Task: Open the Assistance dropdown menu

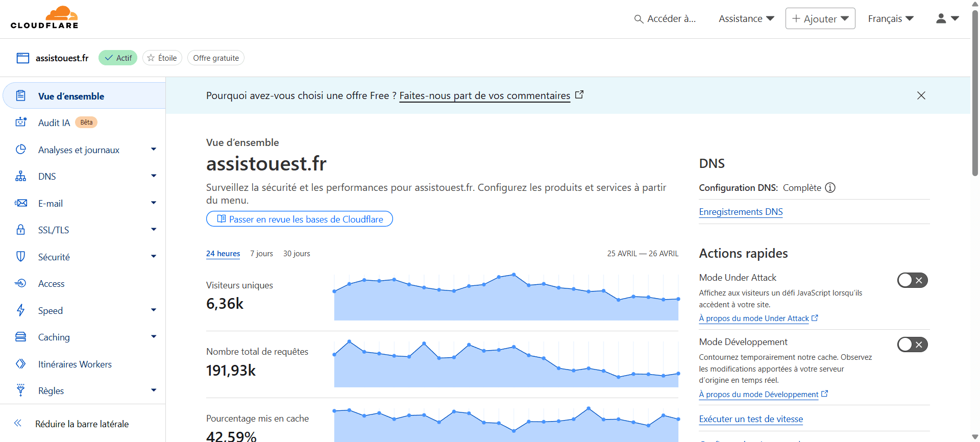Action: pos(746,18)
